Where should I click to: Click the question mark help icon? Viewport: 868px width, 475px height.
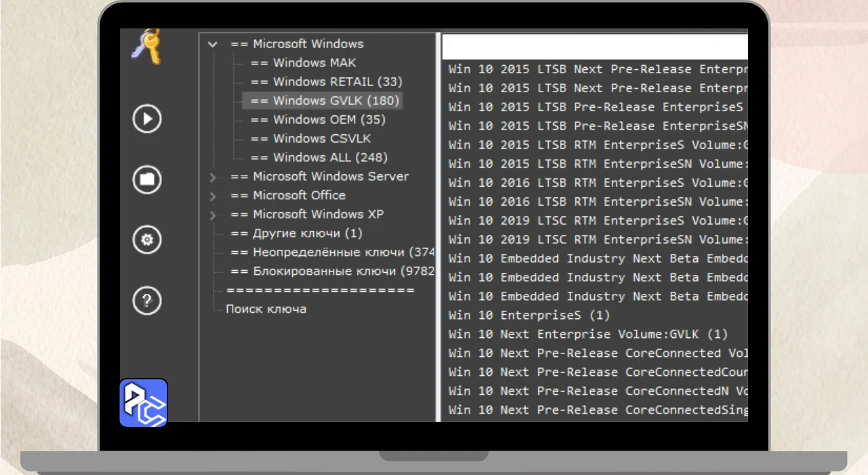(146, 300)
